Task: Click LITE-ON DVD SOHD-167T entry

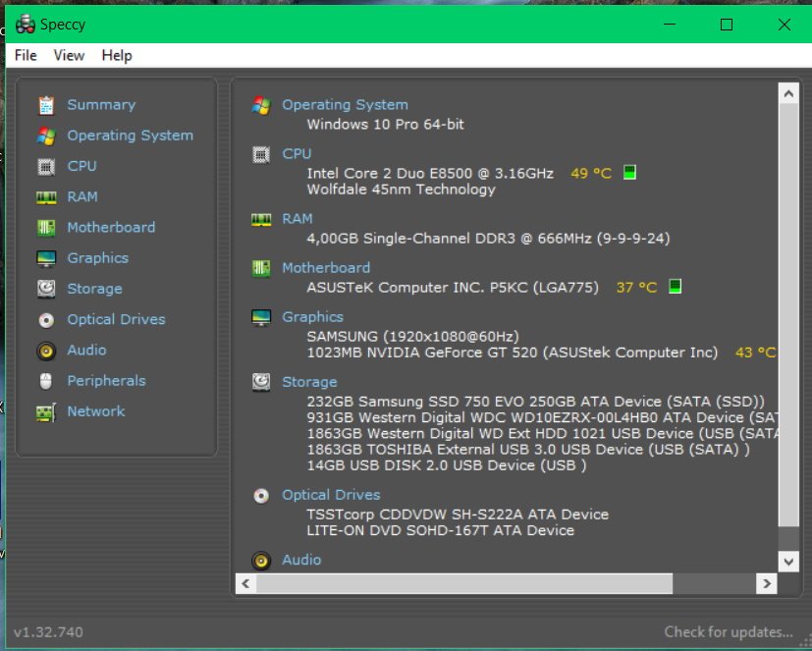Action: (440, 530)
